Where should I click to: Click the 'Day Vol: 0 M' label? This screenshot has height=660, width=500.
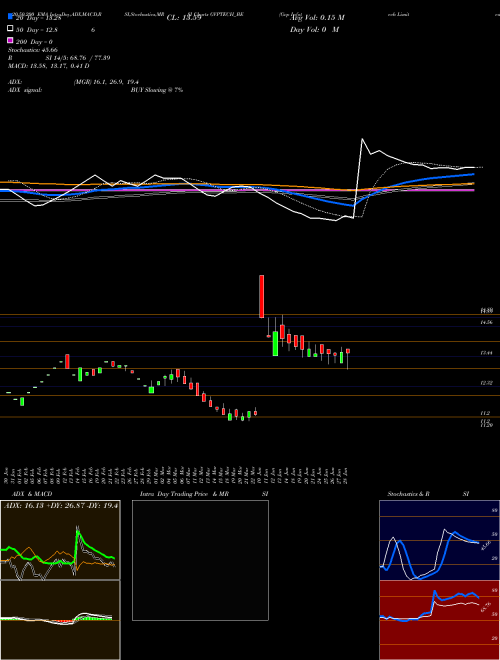point(314,29)
